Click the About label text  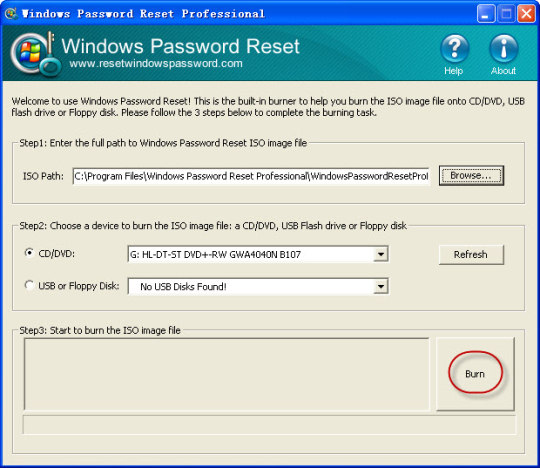[x=503, y=71]
